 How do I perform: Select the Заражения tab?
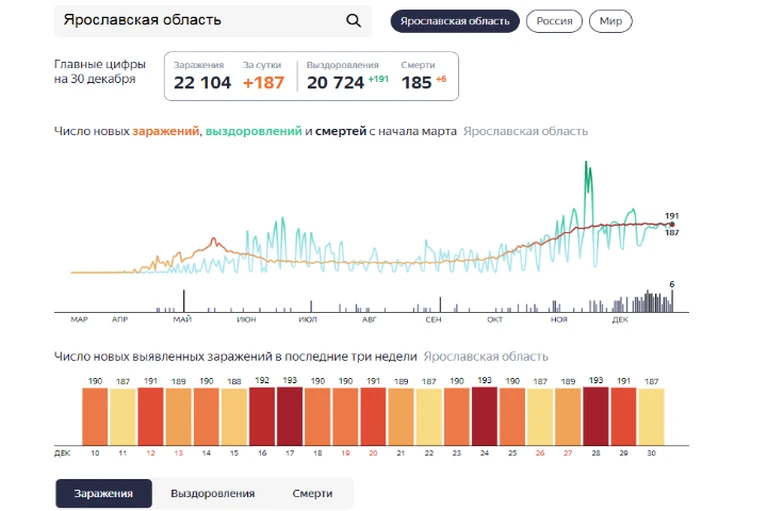point(104,493)
